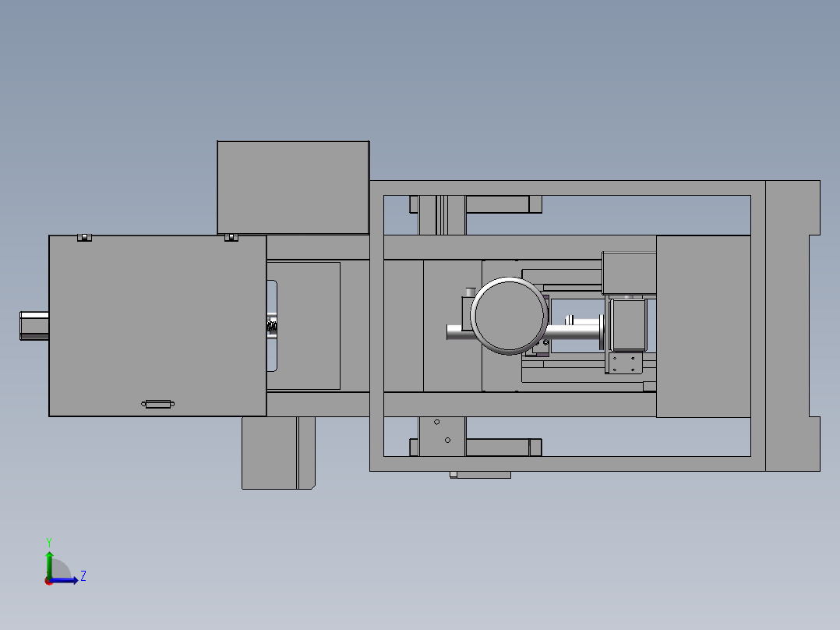The width and height of the screenshot is (840, 630).
Task: Select the pull handle on the left cover
Action: tap(157, 404)
